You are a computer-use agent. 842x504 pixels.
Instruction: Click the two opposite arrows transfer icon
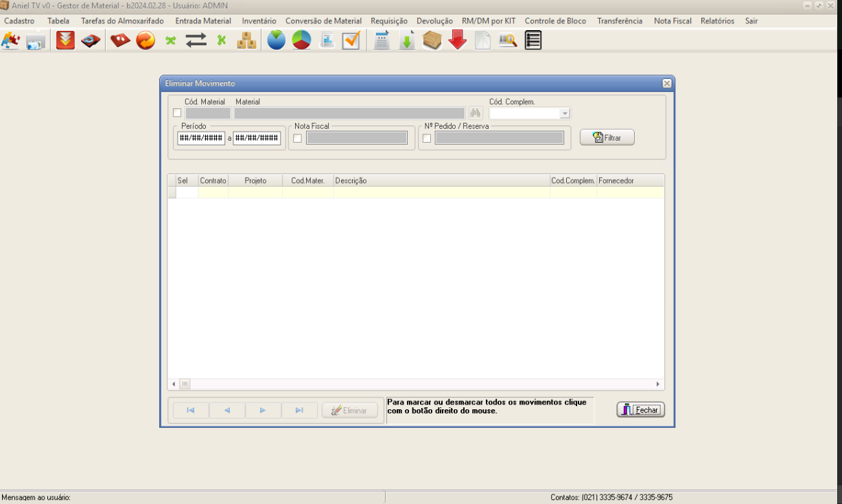196,40
